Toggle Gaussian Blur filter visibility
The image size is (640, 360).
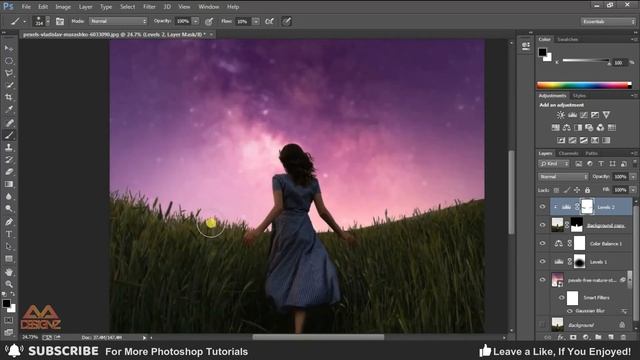click(x=570, y=311)
